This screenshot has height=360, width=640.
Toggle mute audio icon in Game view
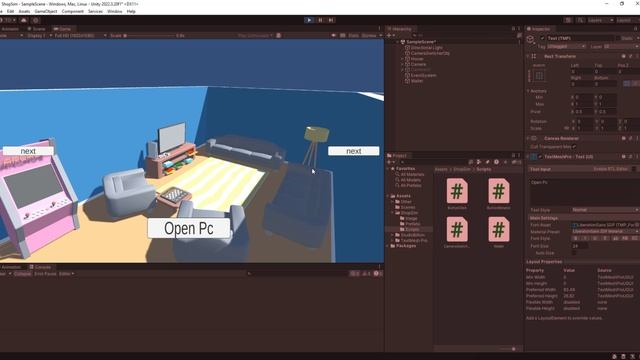point(333,36)
